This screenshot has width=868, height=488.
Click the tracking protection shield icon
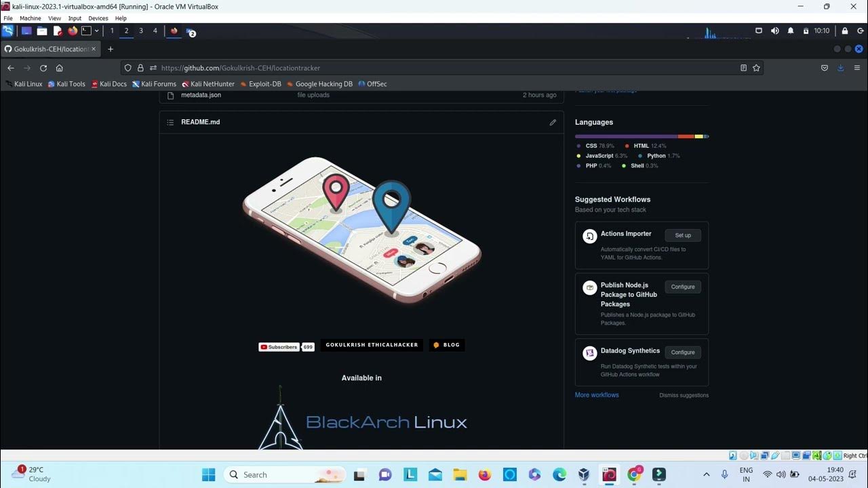[127, 68]
